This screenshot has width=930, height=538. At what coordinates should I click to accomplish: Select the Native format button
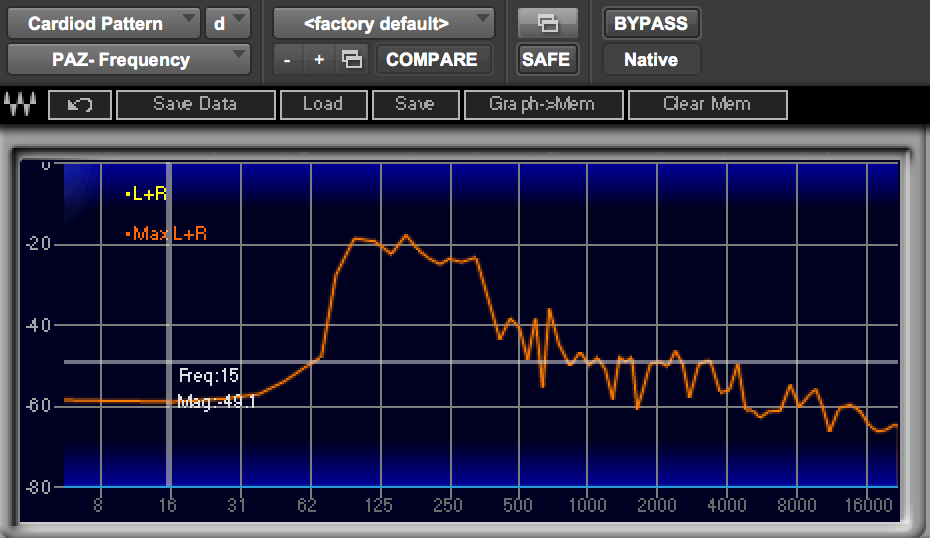(x=651, y=60)
